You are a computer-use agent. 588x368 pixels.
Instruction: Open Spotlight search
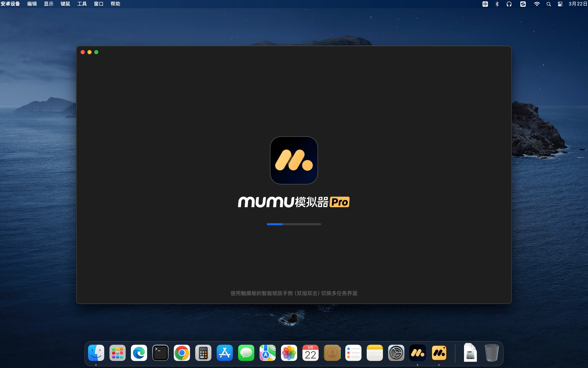click(x=549, y=4)
